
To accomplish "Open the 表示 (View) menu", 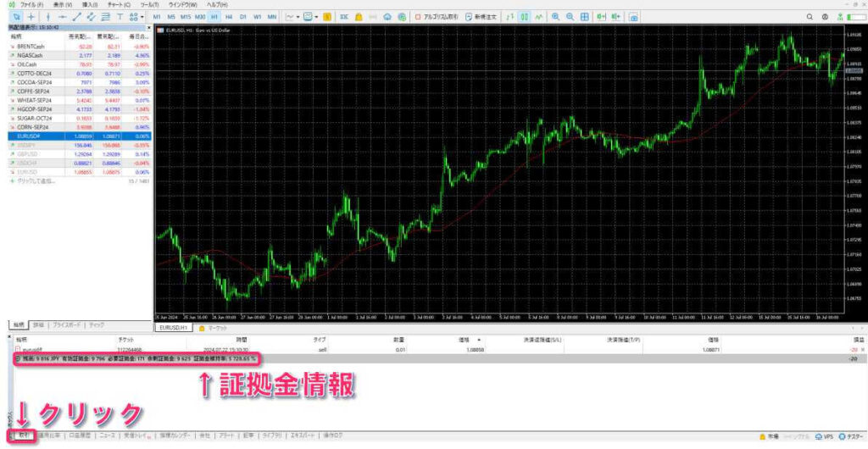I will coord(63,4).
